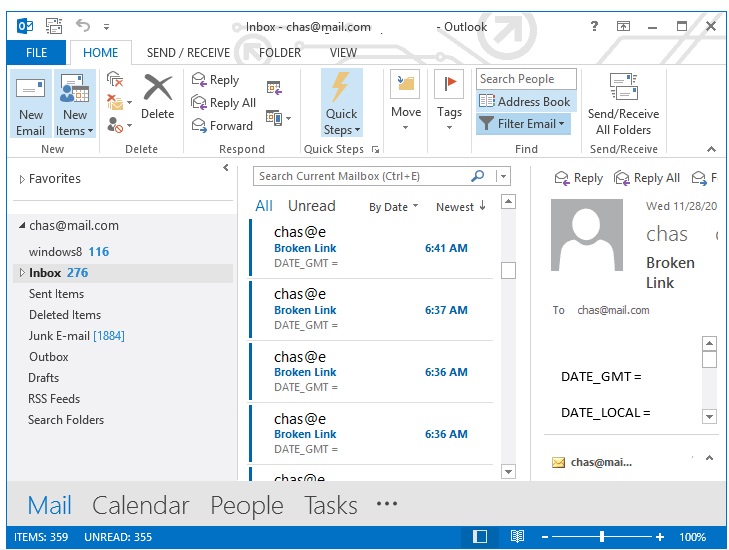
Task: Open the Clean Up dropdown
Action: (119, 102)
